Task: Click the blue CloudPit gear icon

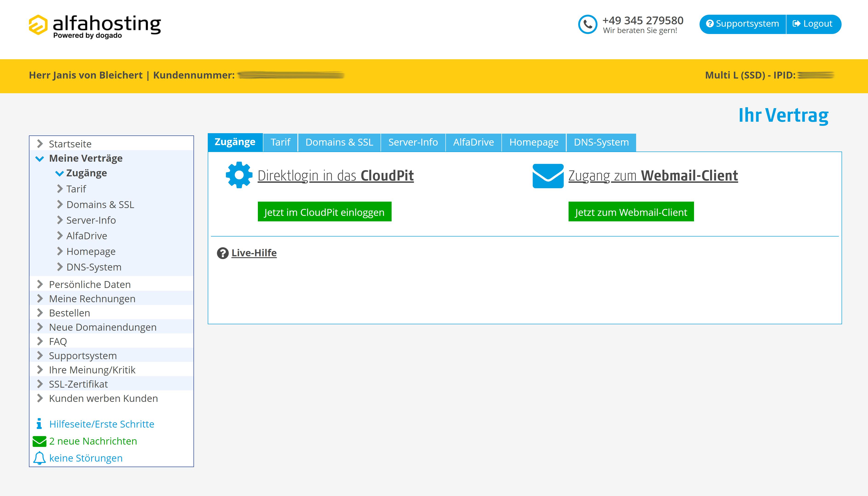Action: coord(239,175)
